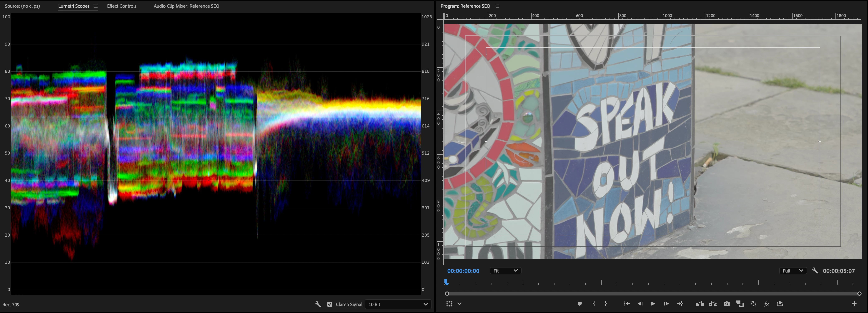Open the Full playback resolution dropdown
The width and height of the screenshot is (868, 313).
[793, 271]
